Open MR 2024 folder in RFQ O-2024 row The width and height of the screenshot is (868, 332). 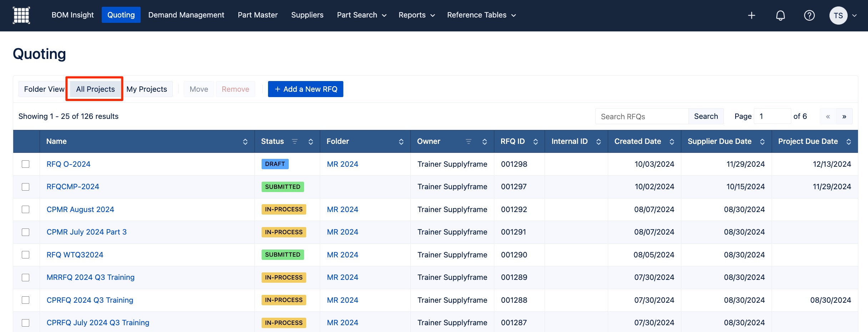343,164
